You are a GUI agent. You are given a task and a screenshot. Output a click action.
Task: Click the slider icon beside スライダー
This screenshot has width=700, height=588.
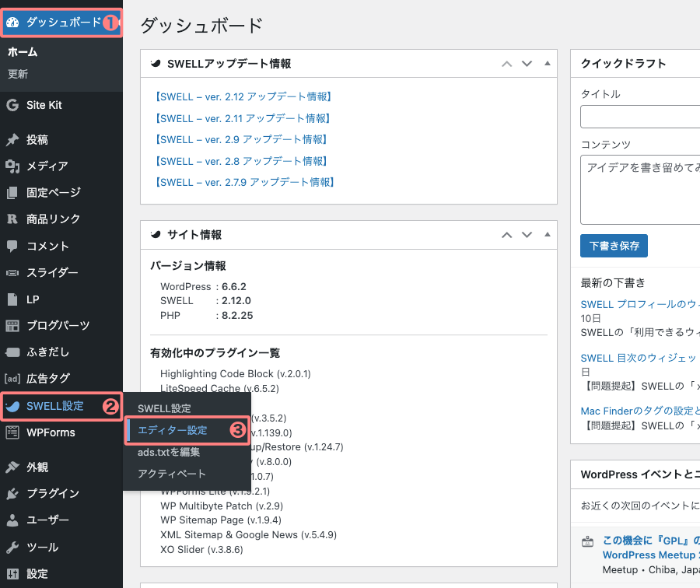12,272
